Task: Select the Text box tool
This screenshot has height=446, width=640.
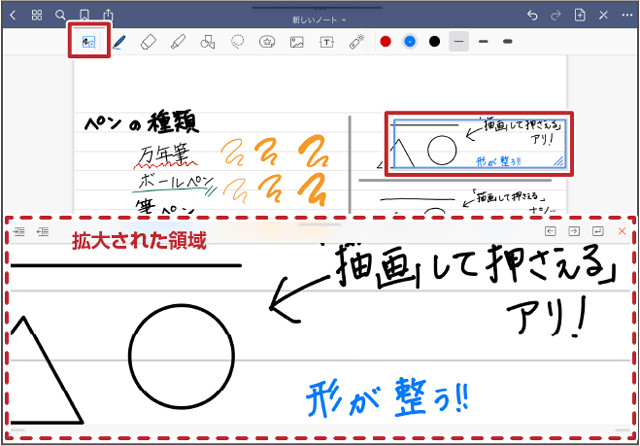Action: point(326,42)
